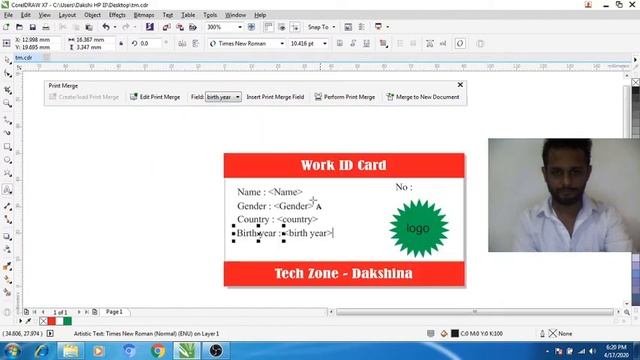
Task: Click the No Color swatch in document palette
Action: (43, 321)
